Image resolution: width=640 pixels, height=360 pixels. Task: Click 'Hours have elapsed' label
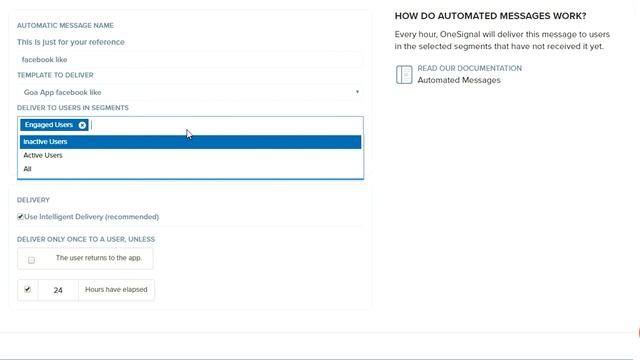[x=116, y=289]
